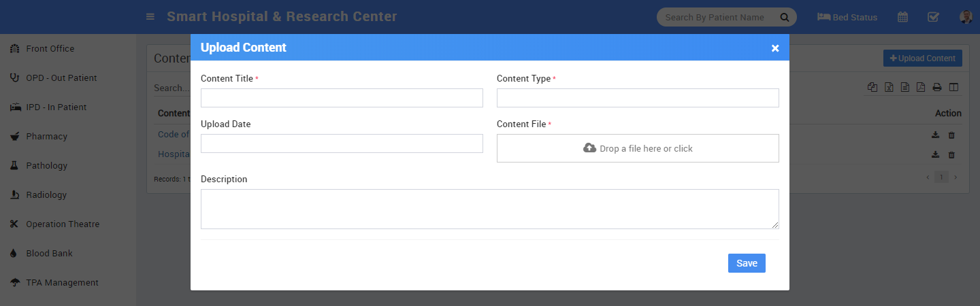Screen dimensions: 980x306
Task: Delete the Code of row
Action: 951,135
